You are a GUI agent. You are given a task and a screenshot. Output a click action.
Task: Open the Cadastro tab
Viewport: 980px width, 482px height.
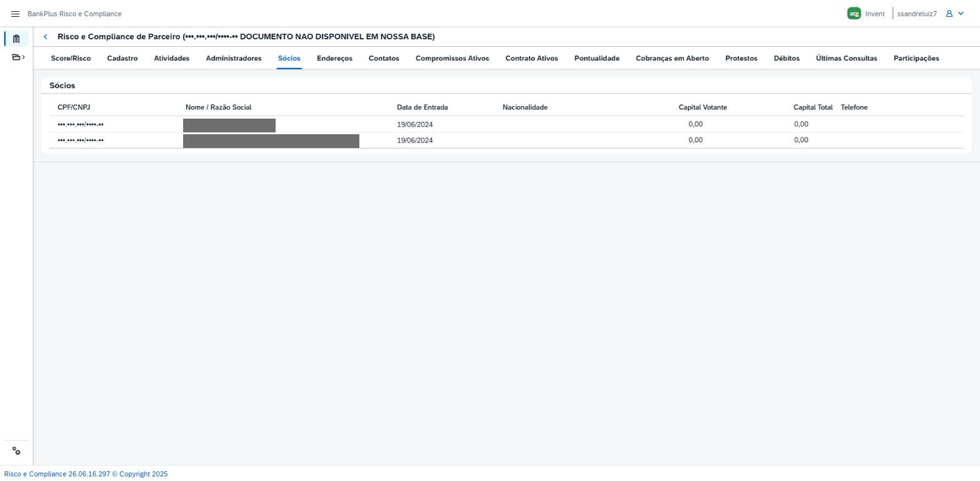click(x=122, y=58)
